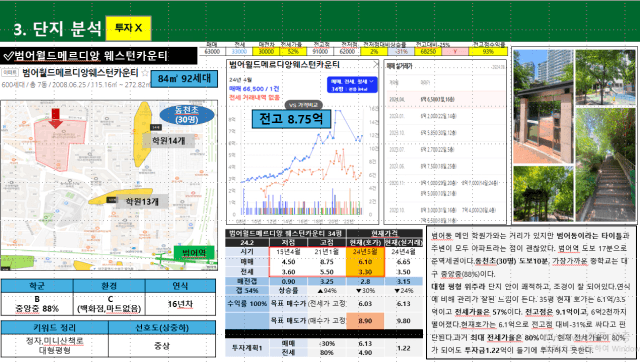The height and width of the screenshot is (363, 640).
Task: Select the yellow 52% 전세가율 cell
Action: pos(293,51)
